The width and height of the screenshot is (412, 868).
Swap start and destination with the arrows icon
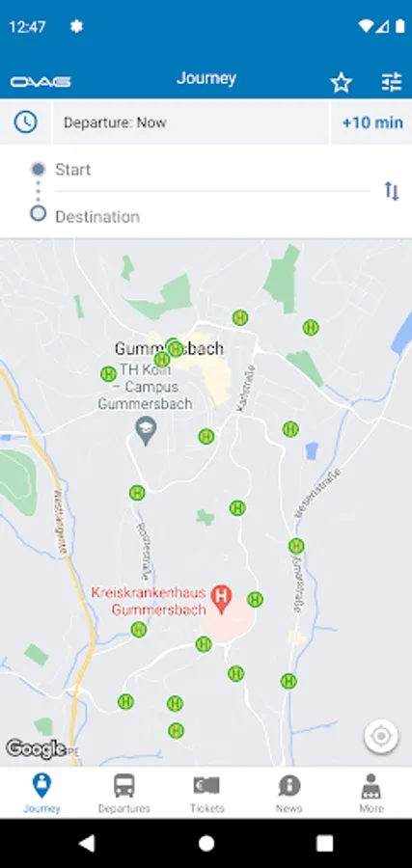[392, 192]
